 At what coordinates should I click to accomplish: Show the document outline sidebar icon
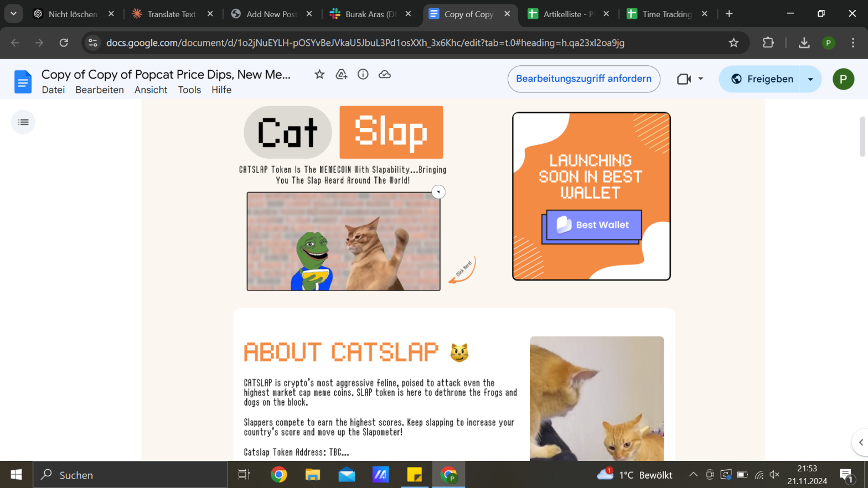click(23, 122)
